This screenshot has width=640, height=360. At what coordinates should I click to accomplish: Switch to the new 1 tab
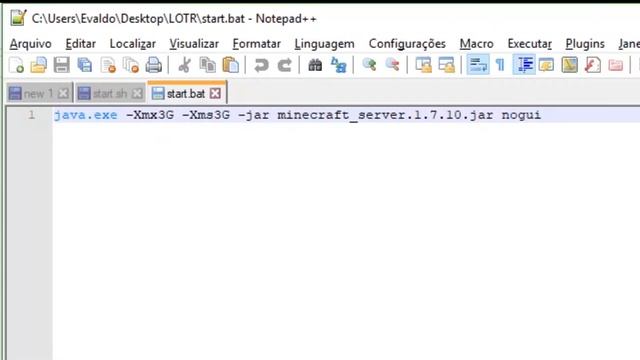40,93
